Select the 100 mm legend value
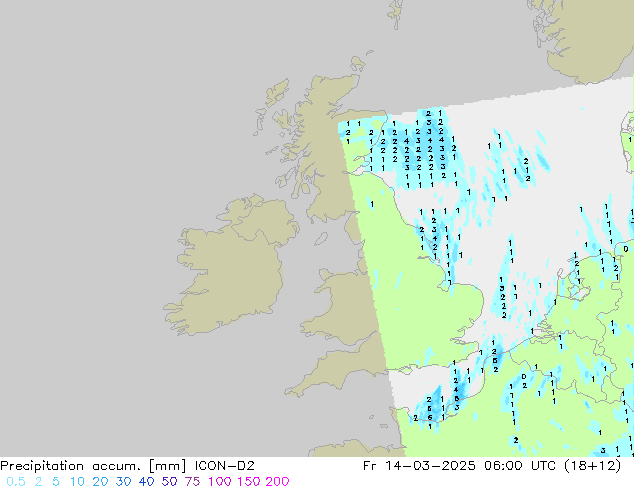Image resolution: width=634 pixels, height=490 pixels. click(x=220, y=482)
